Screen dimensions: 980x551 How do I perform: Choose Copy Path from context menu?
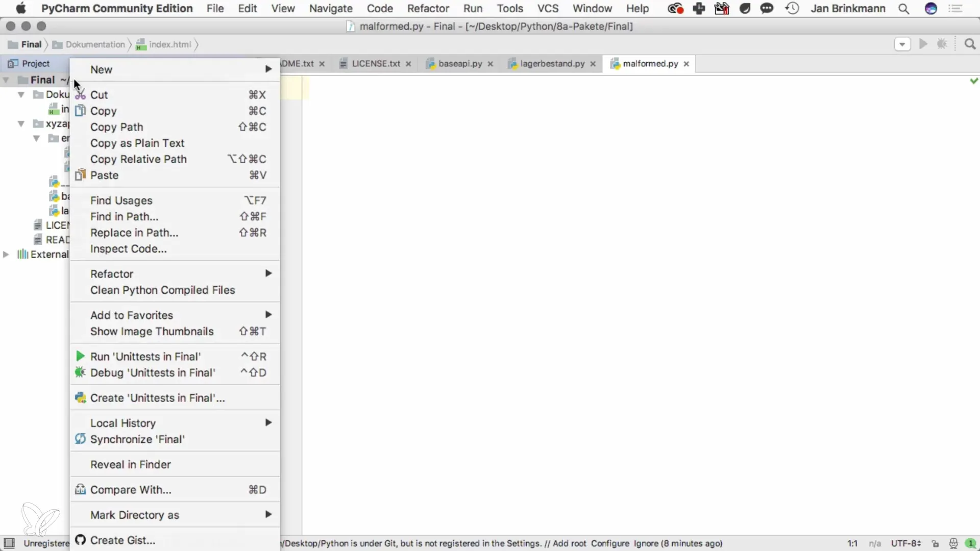175,127
